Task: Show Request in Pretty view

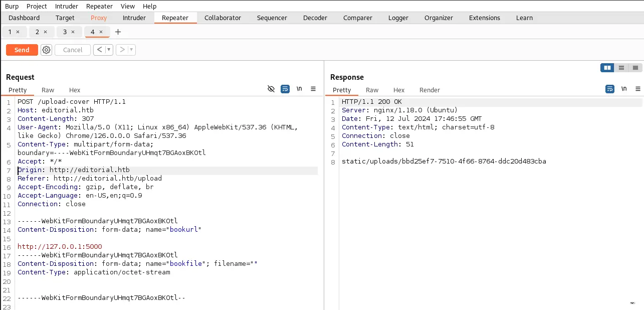Action: tap(18, 90)
